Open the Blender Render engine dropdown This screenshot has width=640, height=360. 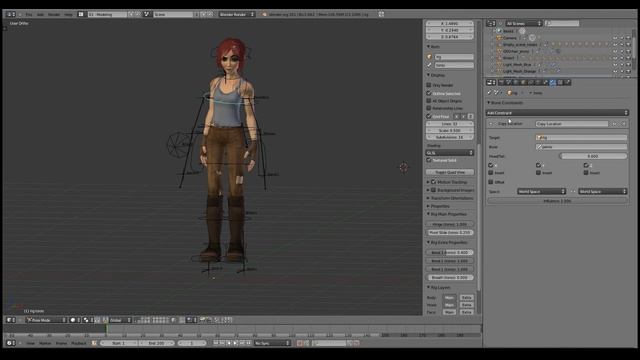(237, 14)
